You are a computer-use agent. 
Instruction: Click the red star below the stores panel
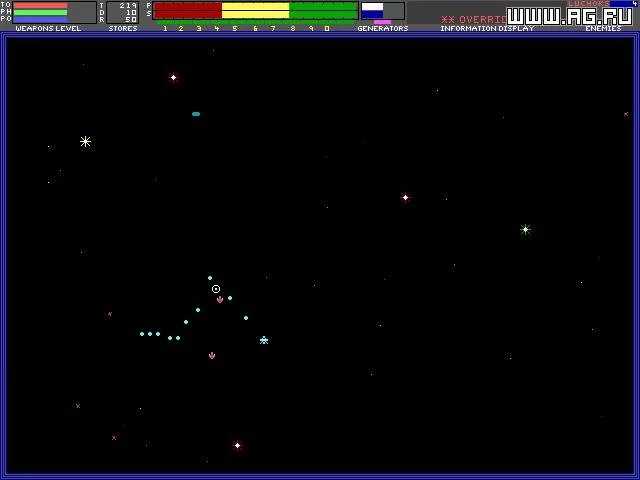tap(173, 78)
